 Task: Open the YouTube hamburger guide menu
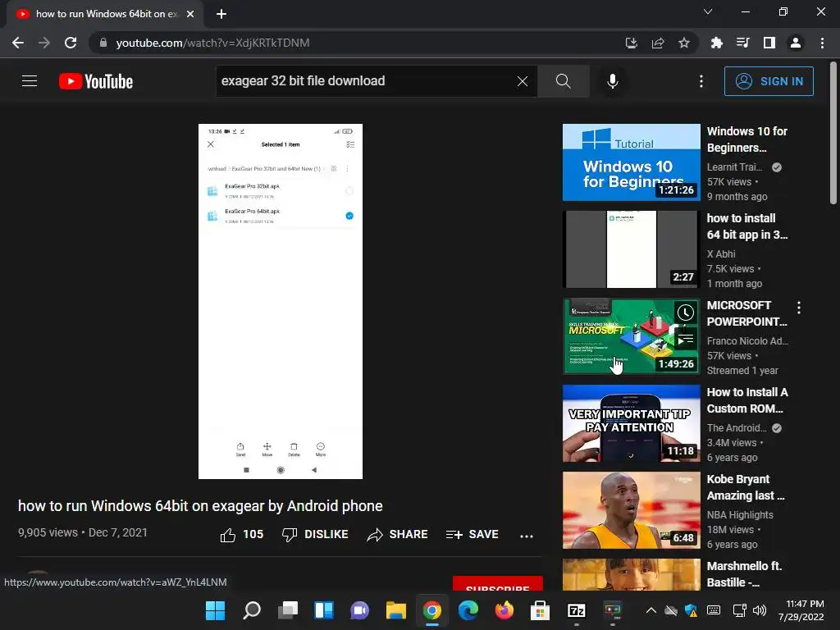click(30, 81)
